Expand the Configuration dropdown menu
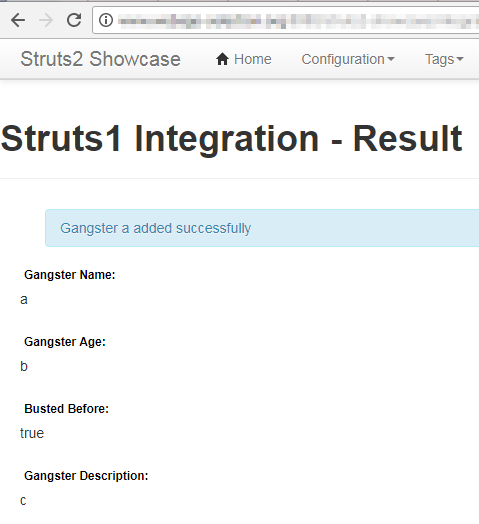The width and height of the screenshot is (479, 524). pyautogui.click(x=348, y=59)
